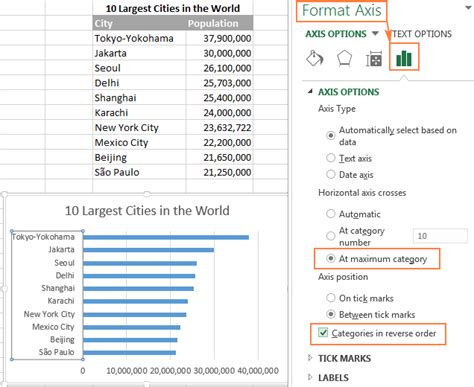Click the 40,000,000 horizontal axis value
Screen dimensions: 474x387
258,371
